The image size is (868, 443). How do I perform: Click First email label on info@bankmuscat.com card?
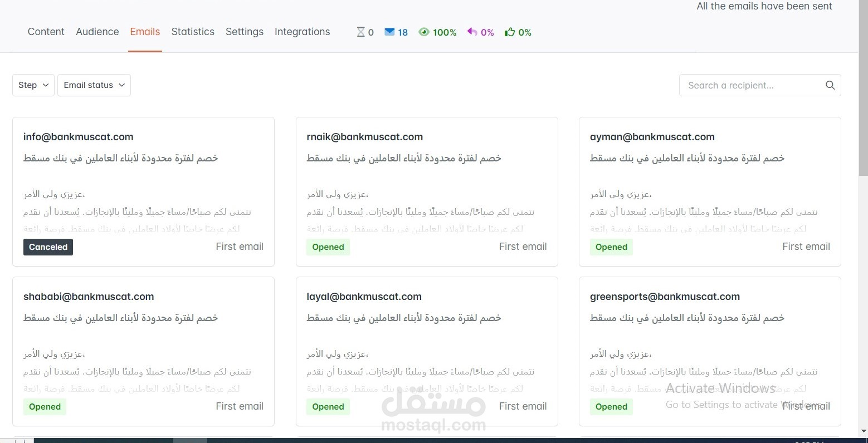(240, 247)
